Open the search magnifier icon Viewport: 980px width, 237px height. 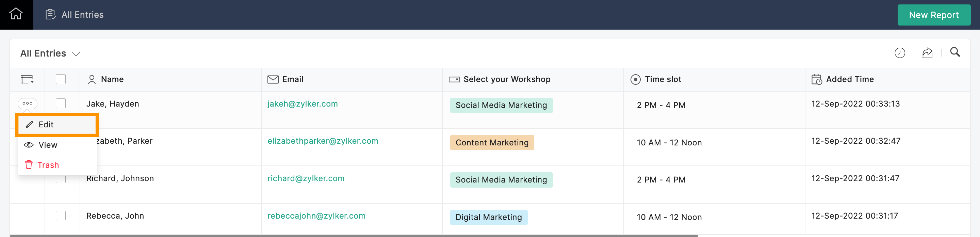point(954,52)
